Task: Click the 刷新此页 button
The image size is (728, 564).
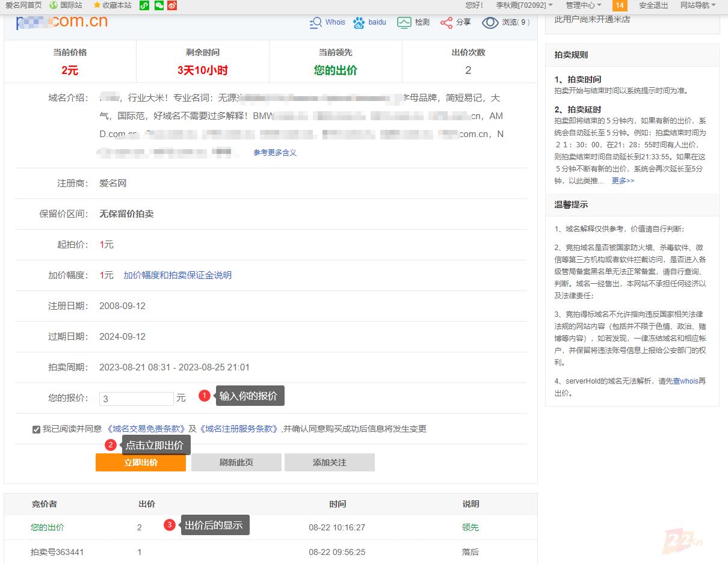Action: click(x=236, y=462)
